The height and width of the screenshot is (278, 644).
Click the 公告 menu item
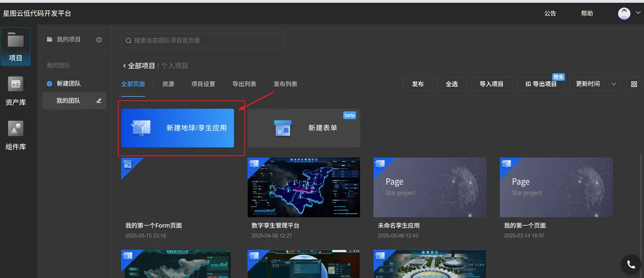[x=550, y=13]
